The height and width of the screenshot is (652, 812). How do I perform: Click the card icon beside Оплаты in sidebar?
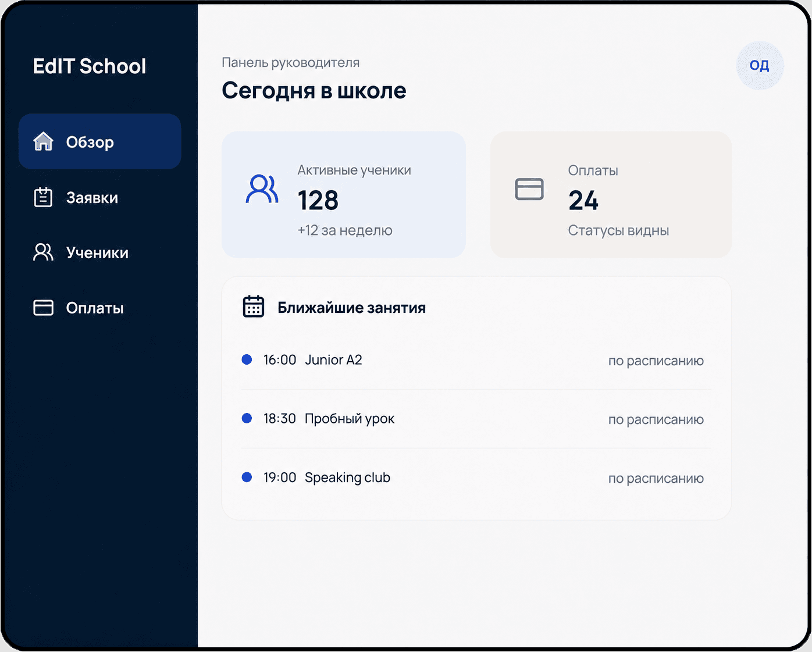click(43, 308)
